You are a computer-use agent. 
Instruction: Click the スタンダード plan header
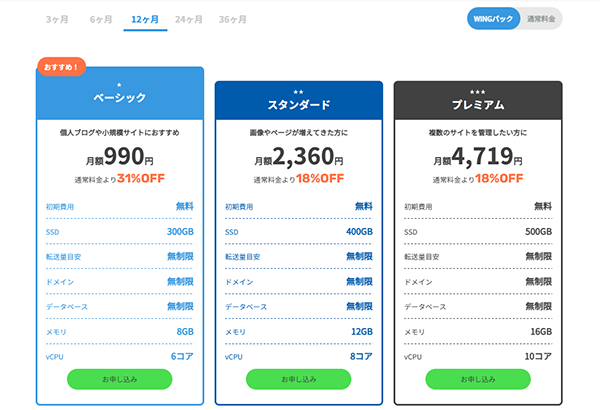point(299,101)
